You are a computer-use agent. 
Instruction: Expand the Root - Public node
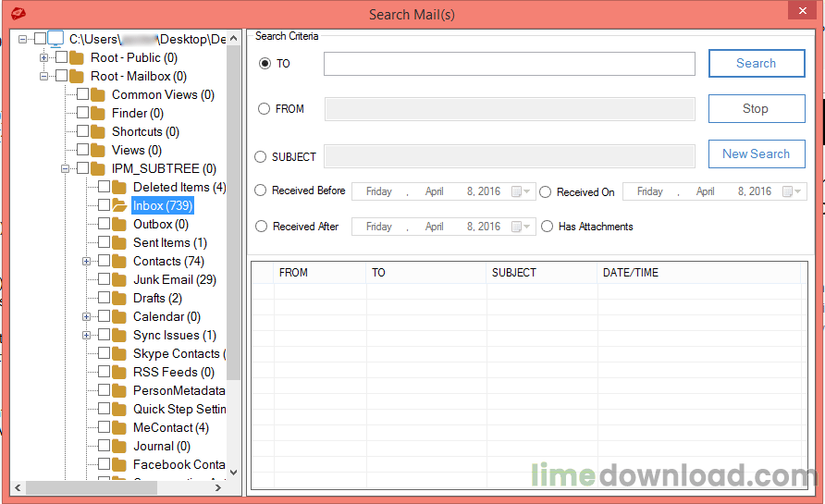[43, 58]
